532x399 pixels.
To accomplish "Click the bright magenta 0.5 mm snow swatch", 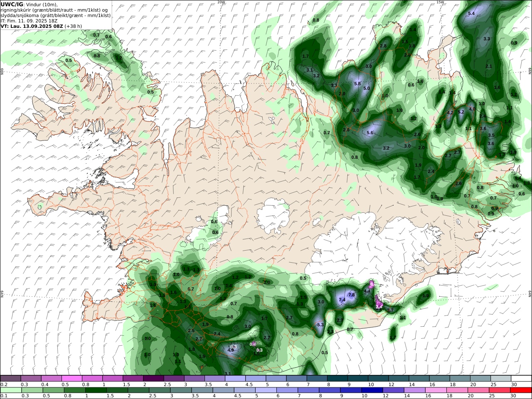I will tap(72, 379).
